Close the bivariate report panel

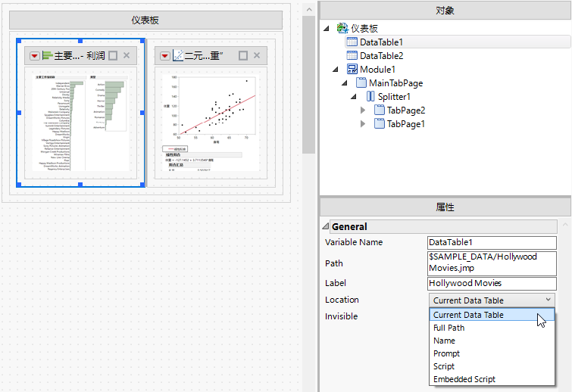pos(257,56)
